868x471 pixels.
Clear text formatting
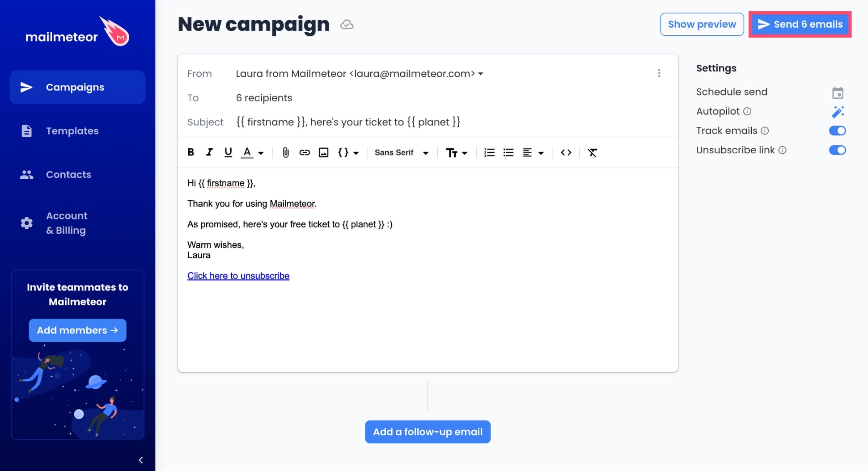point(592,152)
